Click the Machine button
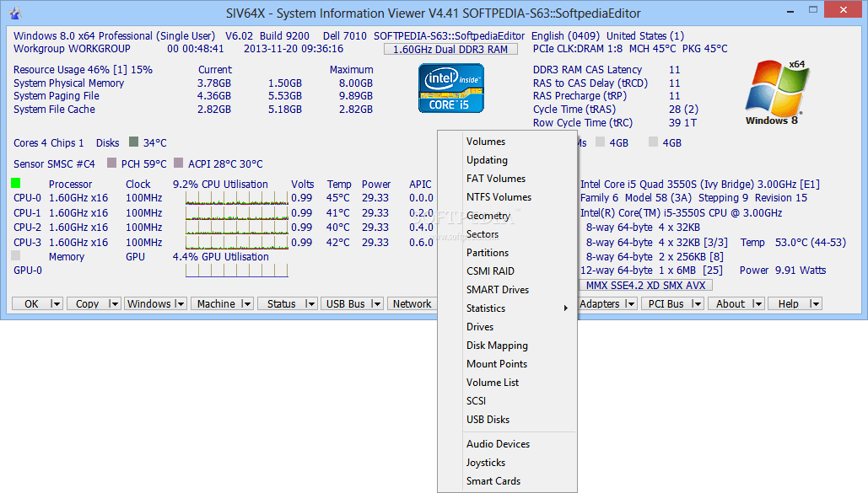 pyautogui.click(x=216, y=303)
